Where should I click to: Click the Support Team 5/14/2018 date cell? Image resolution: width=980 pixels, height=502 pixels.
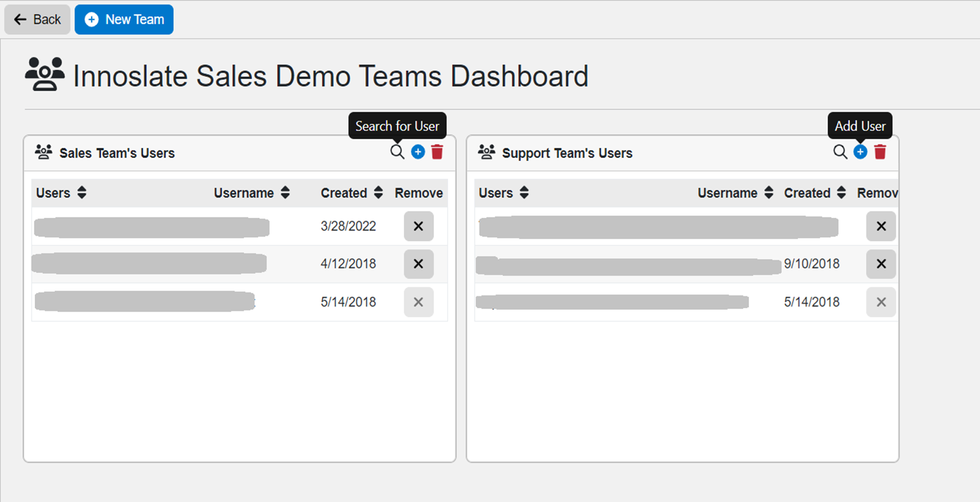(812, 302)
